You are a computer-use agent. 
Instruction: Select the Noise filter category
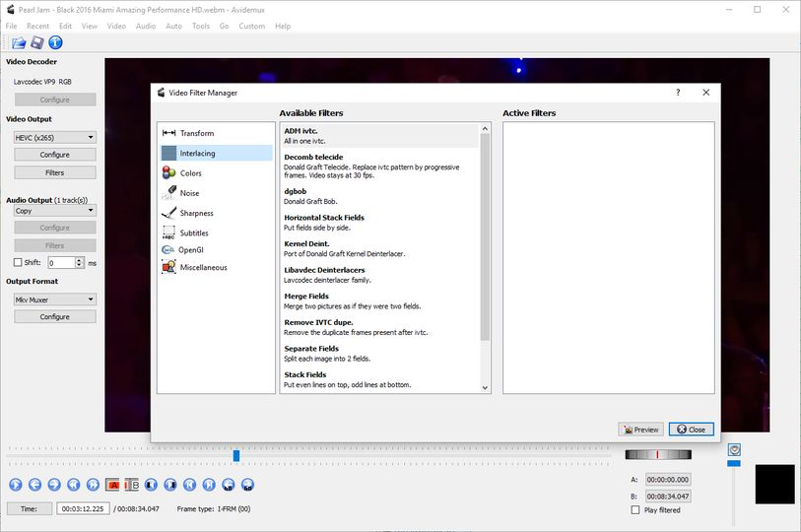click(216, 193)
